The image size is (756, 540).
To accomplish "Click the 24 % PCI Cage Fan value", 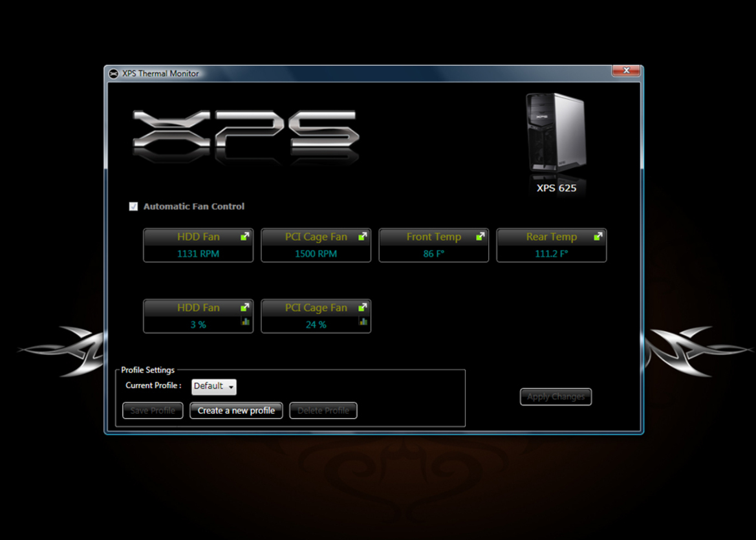I will click(x=316, y=325).
